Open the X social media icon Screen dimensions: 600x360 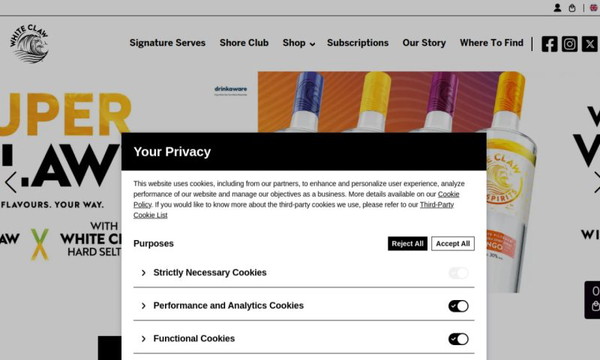click(x=590, y=44)
